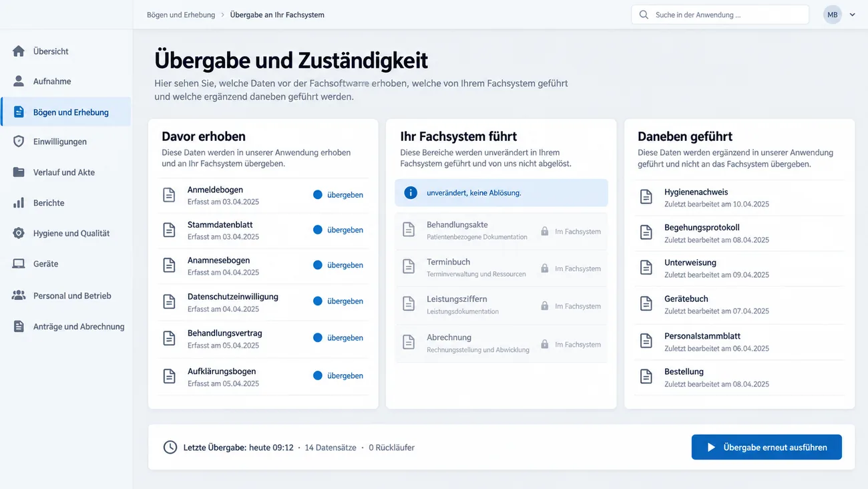
Task: Click the document icon of Bestellung
Action: [x=646, y=377]
